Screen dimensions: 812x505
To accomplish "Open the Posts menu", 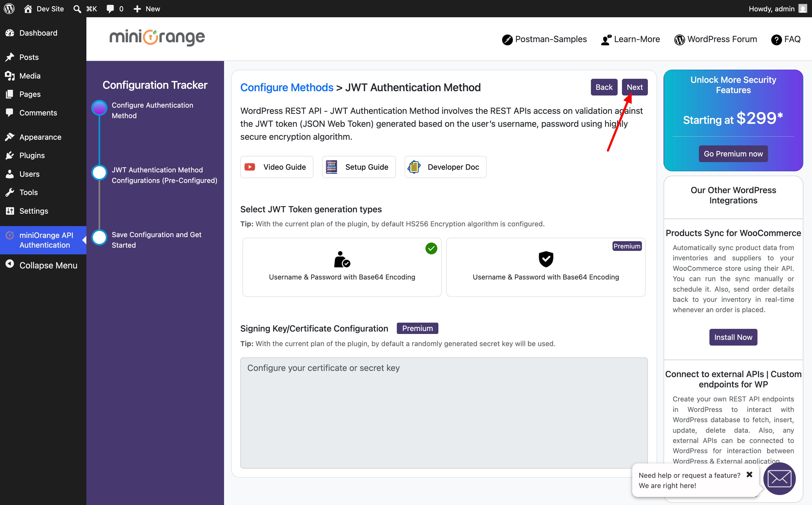I will coord(43,57).
